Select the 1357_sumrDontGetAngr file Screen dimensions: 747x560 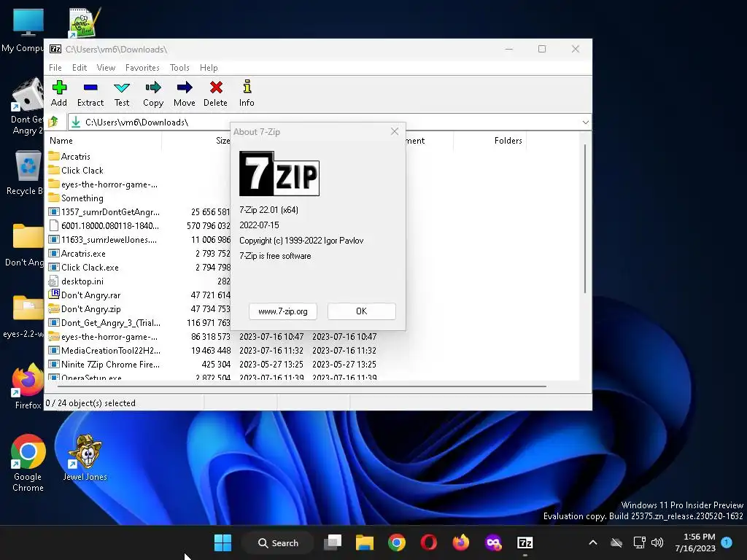pos(110,211)
